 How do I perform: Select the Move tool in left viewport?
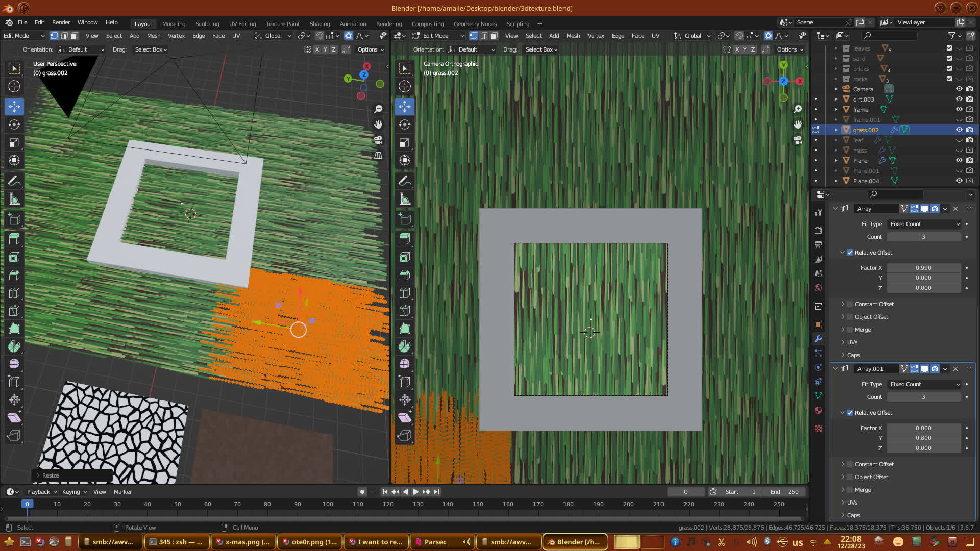14,107
